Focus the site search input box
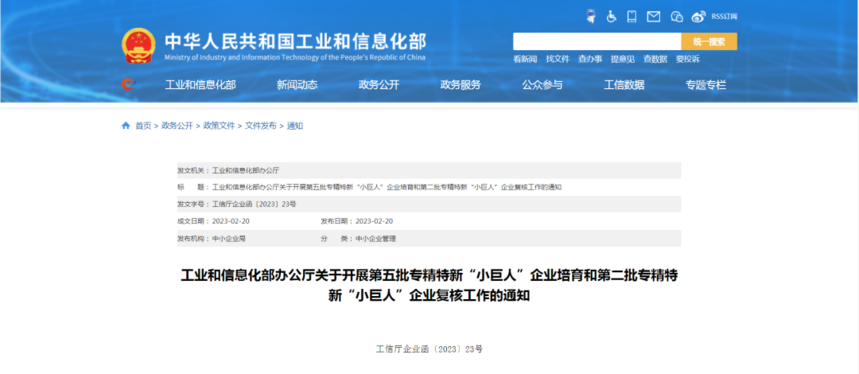 click(597, 42)
